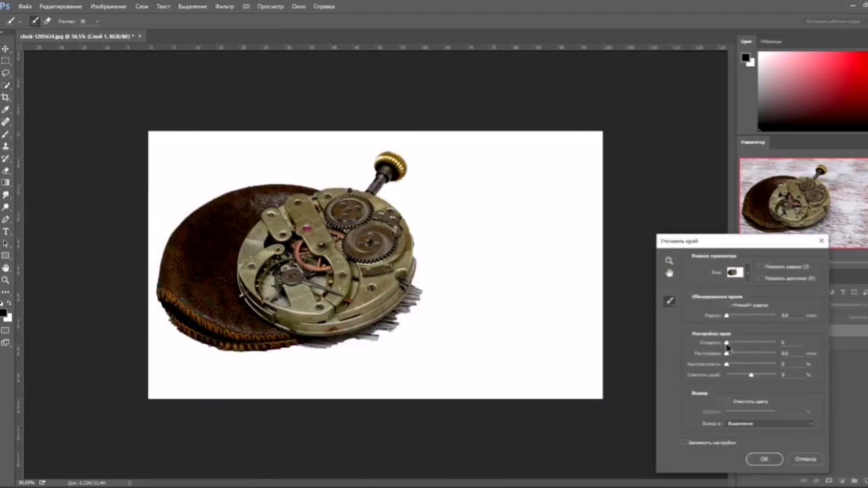Toggle the Smart Radius checkbox
This screenshot has height=488, width=868.
[728, 305]
